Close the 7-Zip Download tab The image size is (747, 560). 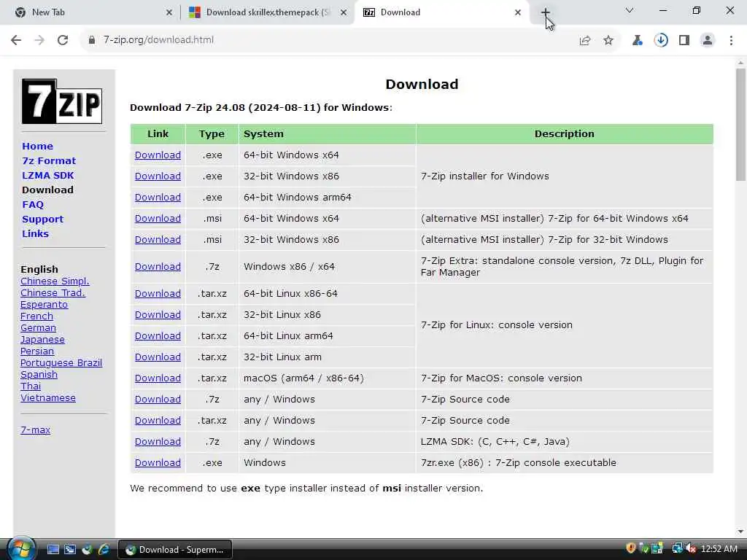tap(518, 13)
